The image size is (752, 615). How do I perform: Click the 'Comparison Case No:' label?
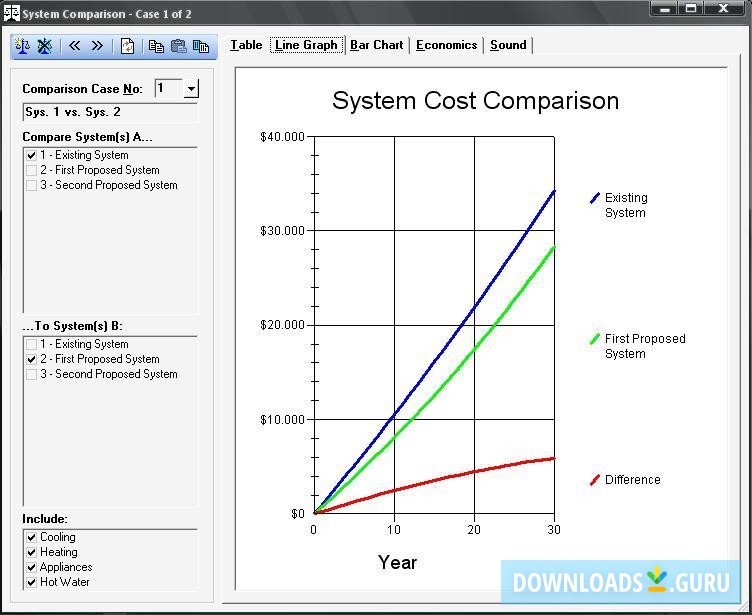tap(82, 89)
